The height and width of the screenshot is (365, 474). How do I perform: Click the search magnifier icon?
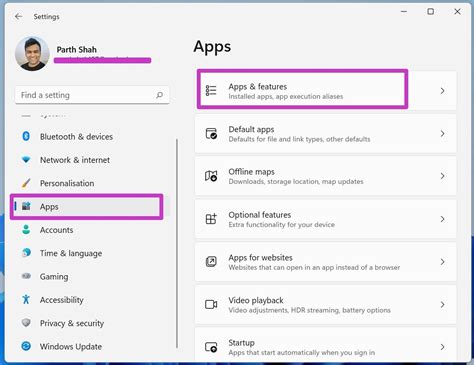pyautogui.click(x=160, y=95)
